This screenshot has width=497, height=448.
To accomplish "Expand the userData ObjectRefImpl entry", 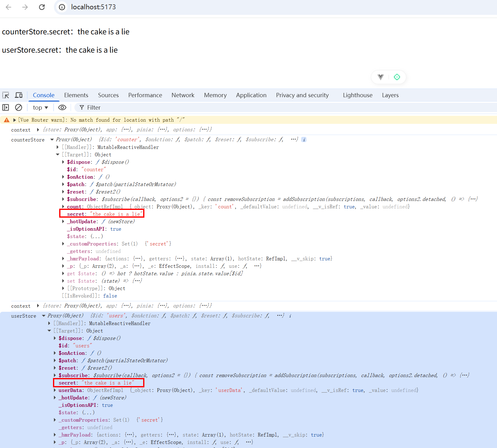I will 55,390.
